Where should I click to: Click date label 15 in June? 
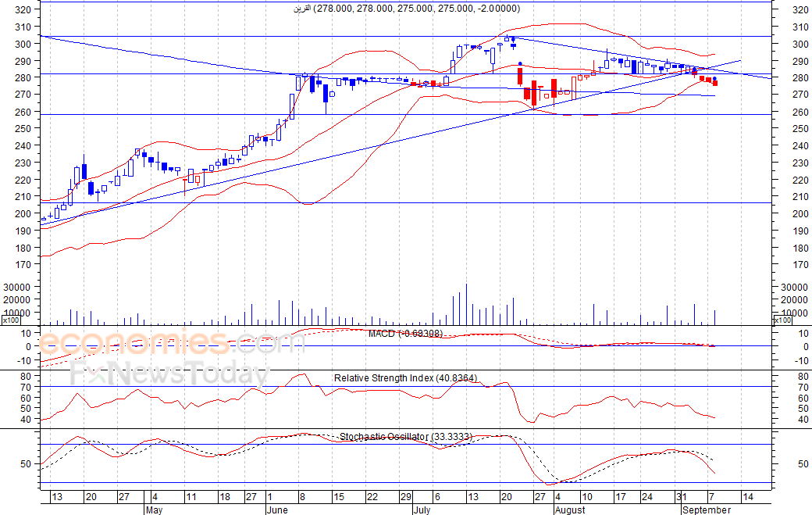338,497
